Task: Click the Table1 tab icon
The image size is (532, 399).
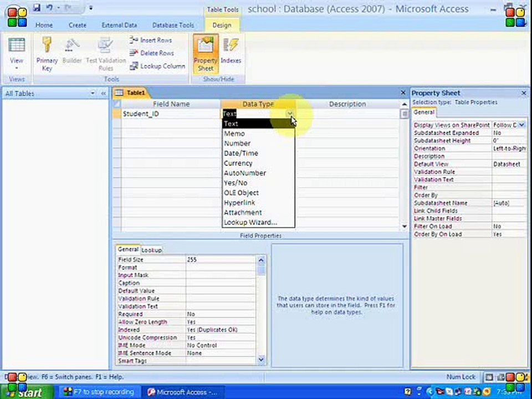Action: click(119, 93)
